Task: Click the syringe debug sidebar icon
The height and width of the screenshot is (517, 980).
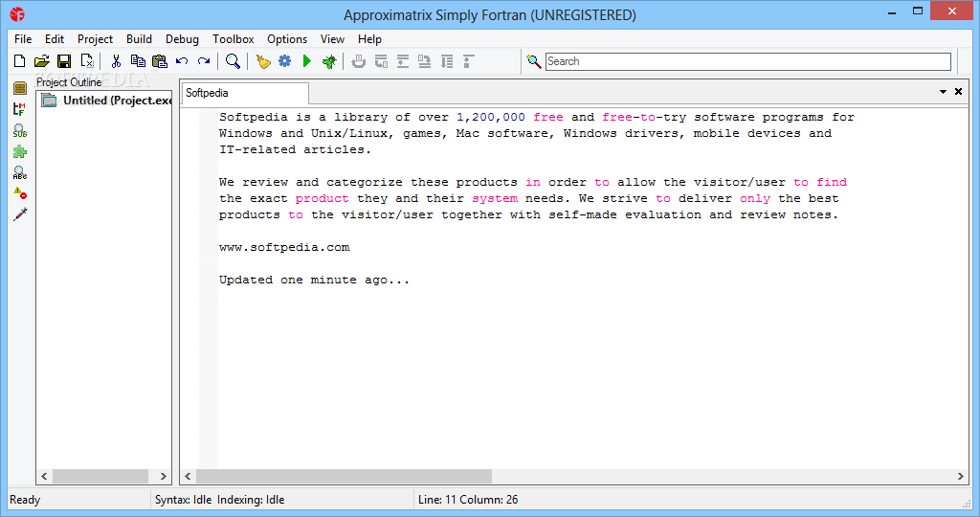Action: pos(20,214)
